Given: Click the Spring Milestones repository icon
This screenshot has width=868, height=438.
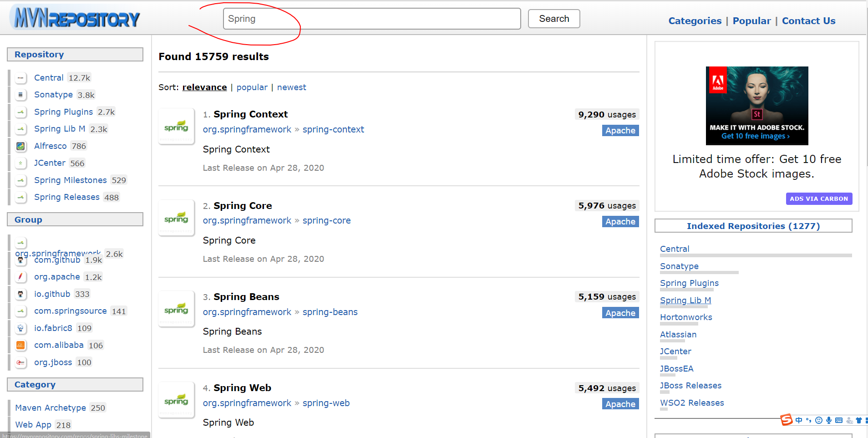Looking at the screenshot, I should (x=20, y=180).
